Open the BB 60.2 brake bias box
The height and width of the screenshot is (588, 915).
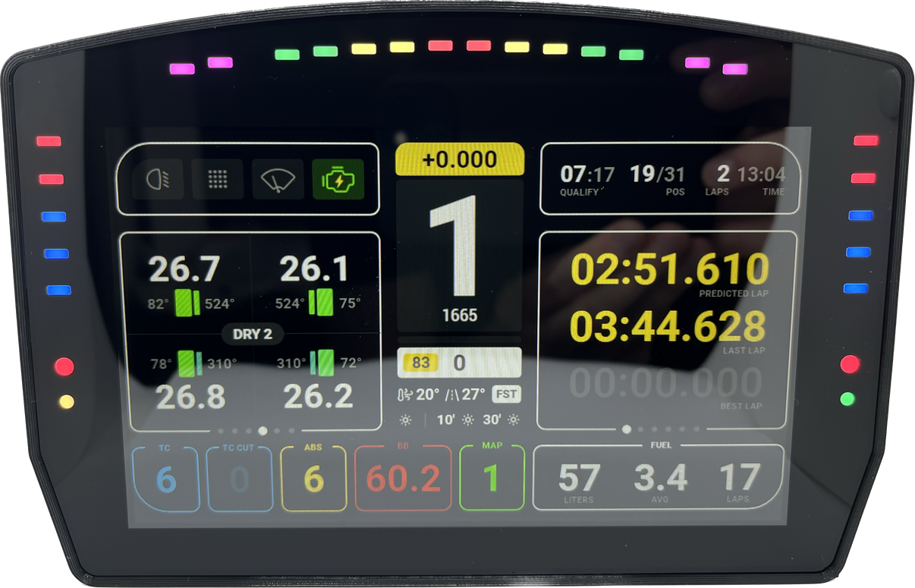click(x=403, y=479)
